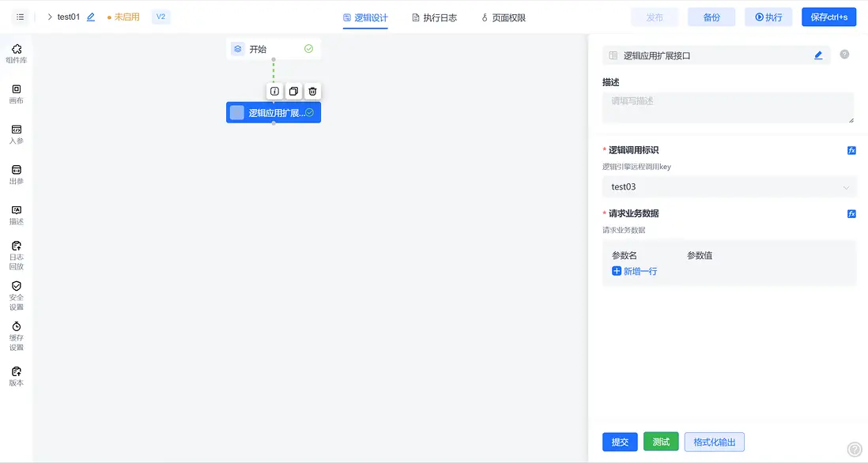This screenshot has height=463, width=868.
Task: Open the test03 dropdown
Action: click(x=729, y=186)
